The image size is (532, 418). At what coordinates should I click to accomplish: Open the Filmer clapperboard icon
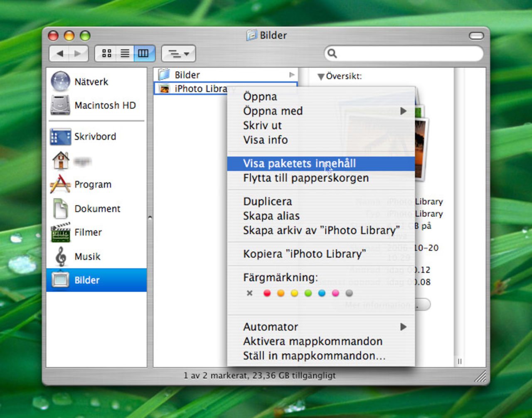[61, 232]
